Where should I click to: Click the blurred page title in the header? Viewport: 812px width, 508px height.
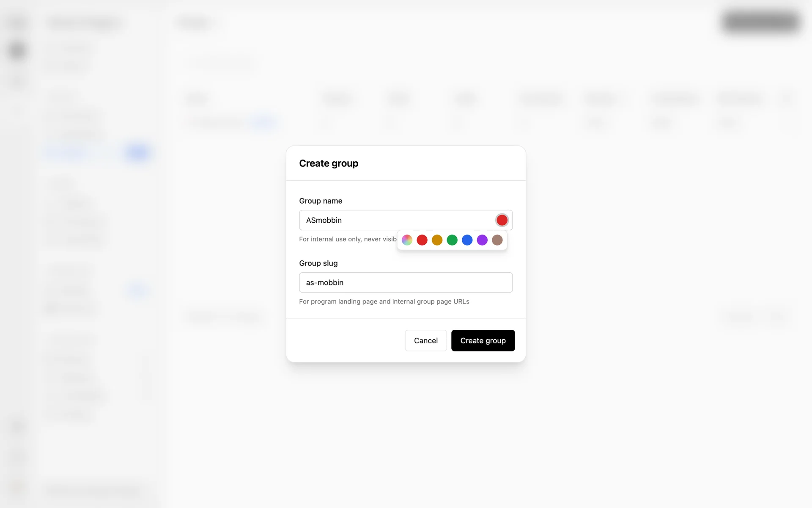195,23
